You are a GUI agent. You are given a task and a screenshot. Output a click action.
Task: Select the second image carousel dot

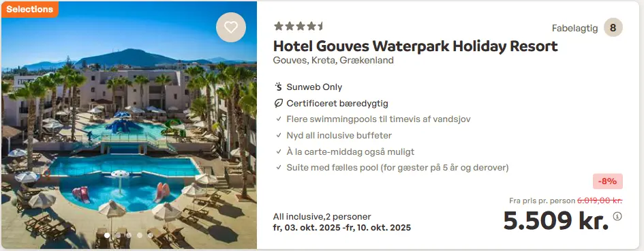(x=118, y=235)
